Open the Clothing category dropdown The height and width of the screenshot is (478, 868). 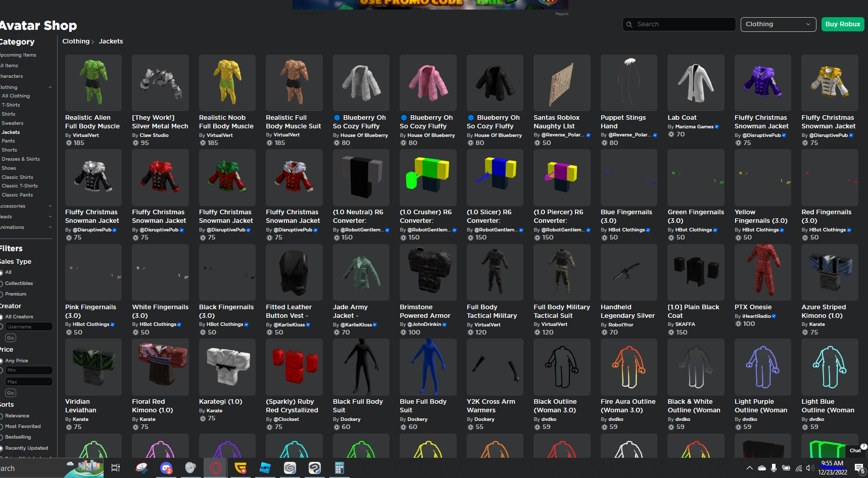778,24
